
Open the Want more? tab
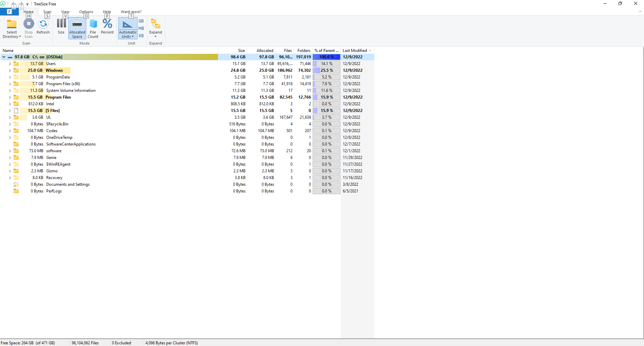coord(131,12)
